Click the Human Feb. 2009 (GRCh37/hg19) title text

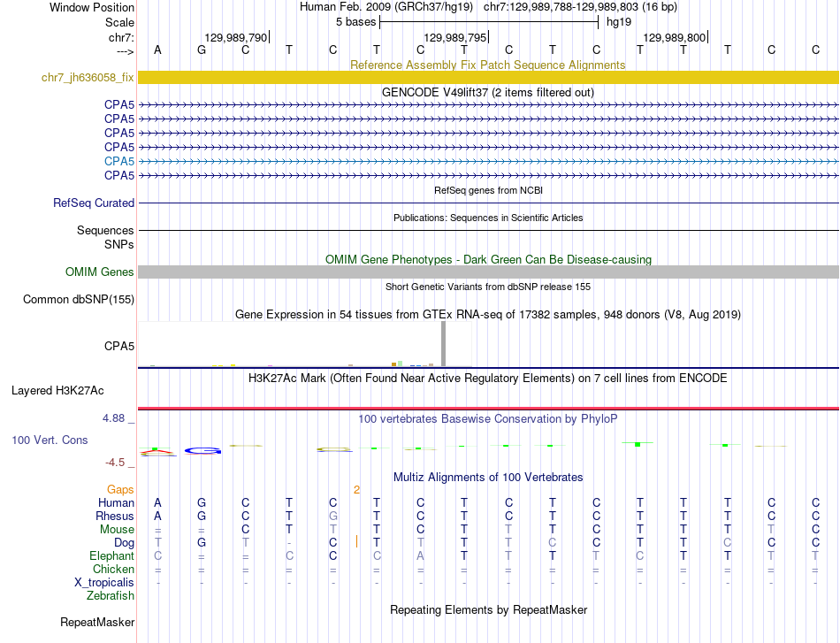point(386,7)
